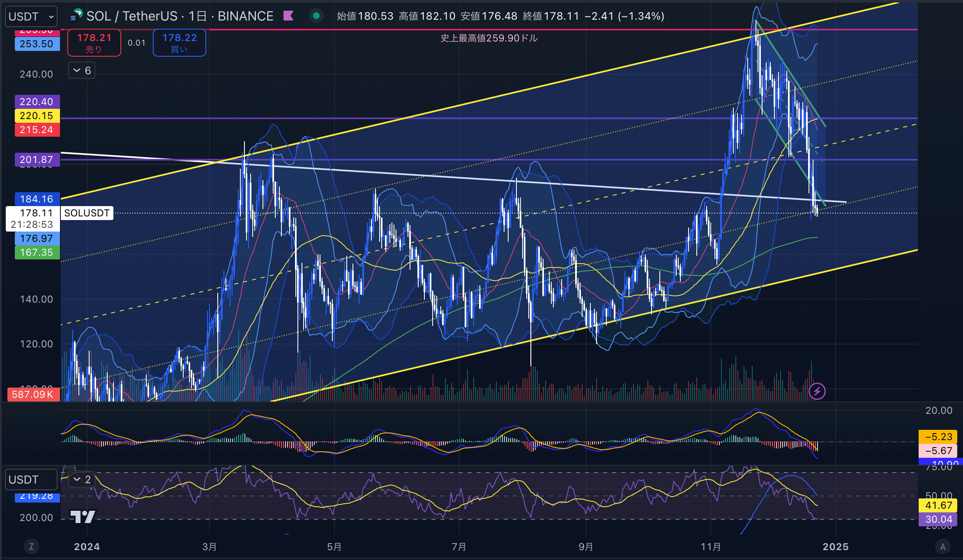This screenshot has width=963, height=560.
Task: Click the 178.21 sell button
Action: [94, 43]
